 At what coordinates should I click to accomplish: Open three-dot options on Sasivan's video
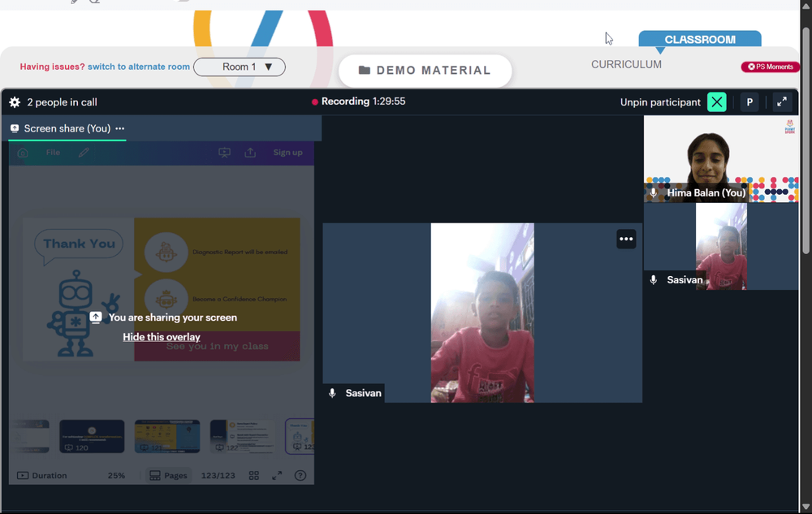(x=626, y=239)
